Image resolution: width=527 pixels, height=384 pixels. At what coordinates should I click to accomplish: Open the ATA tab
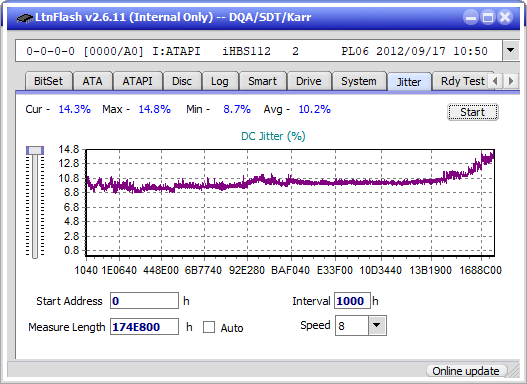pos(92,81)
